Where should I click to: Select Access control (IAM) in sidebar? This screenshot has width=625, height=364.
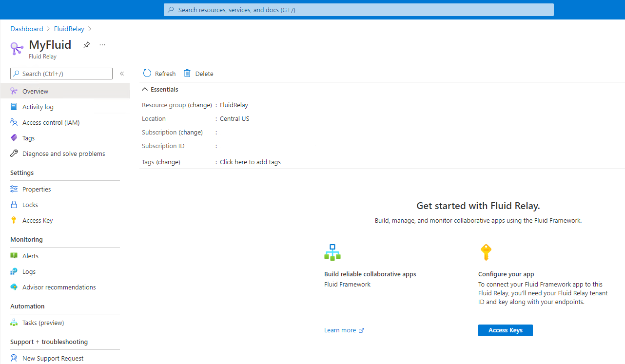pyautogui.click(x=51, y=122)
